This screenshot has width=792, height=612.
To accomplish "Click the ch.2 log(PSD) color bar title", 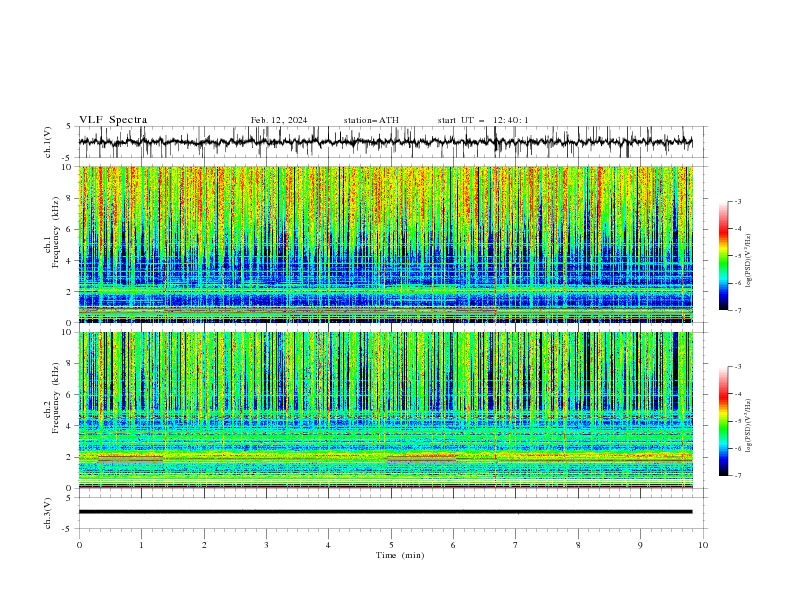I will (749, 425).
